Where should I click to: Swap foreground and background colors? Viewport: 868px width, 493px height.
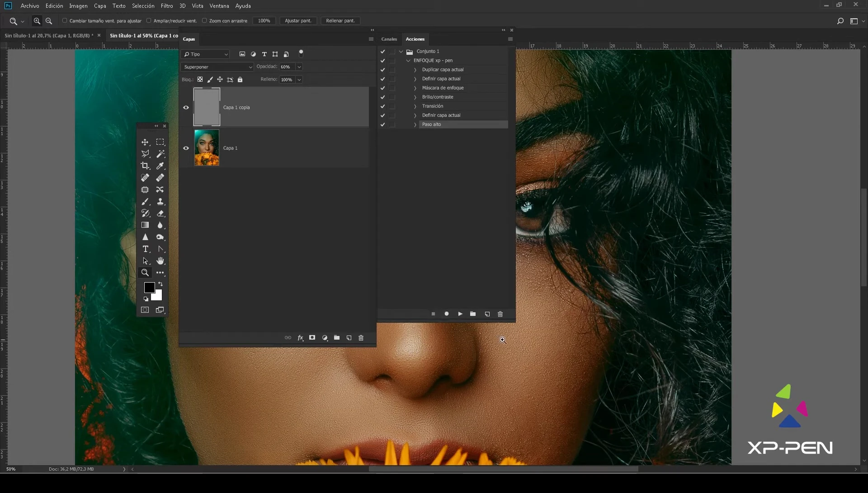click(x=160, y=284)
